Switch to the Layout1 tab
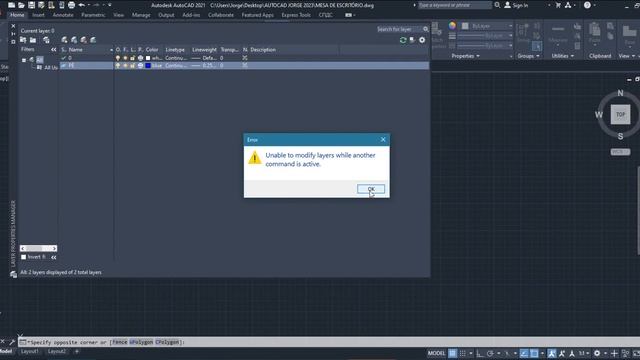The height and width of the screenshot is (360, 640). tap(30, 351)
